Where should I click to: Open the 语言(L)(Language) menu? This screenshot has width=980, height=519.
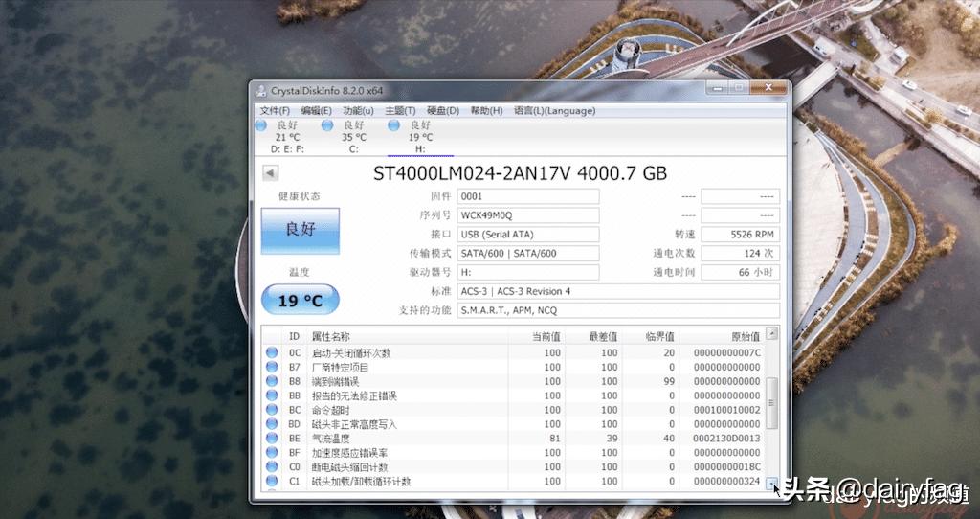coord(554,111)
